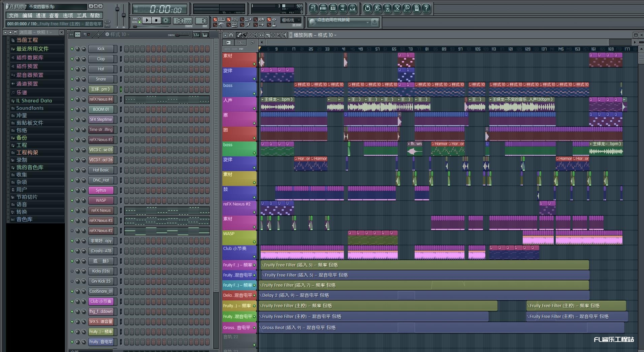Click the Hat channel button

coord(101,69)
